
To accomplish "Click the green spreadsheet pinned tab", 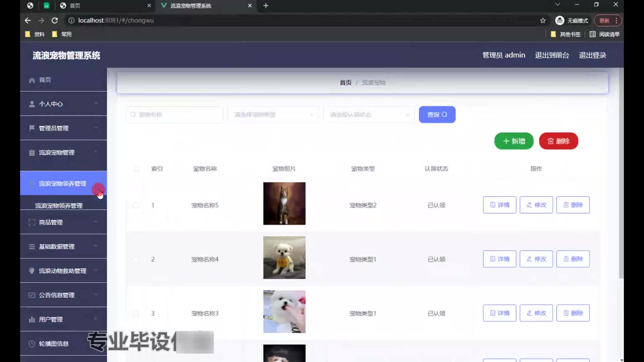I will [x=47, y=6].
